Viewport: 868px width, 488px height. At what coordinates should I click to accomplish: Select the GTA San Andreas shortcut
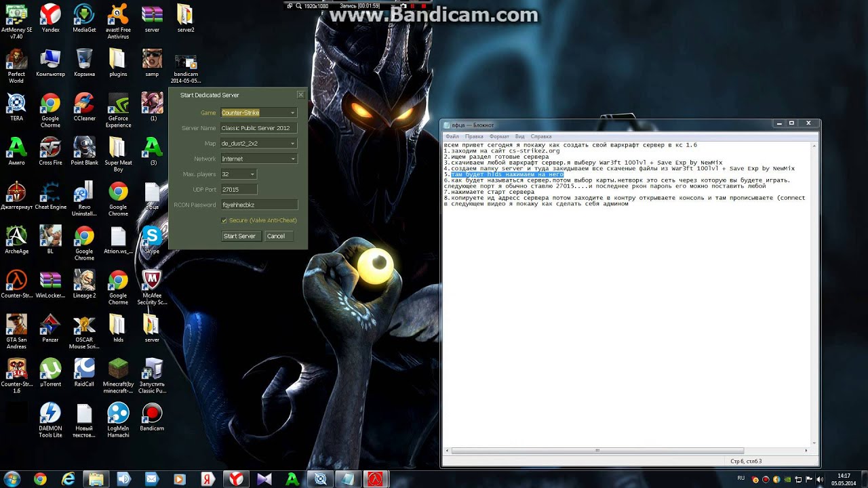click(16, 330)
